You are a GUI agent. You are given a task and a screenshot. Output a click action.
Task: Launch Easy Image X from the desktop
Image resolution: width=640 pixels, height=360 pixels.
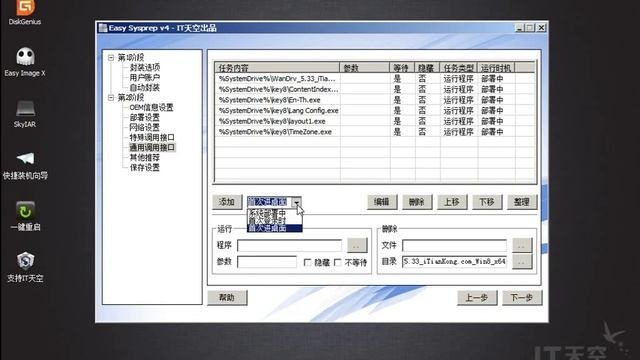coord(25,62)
